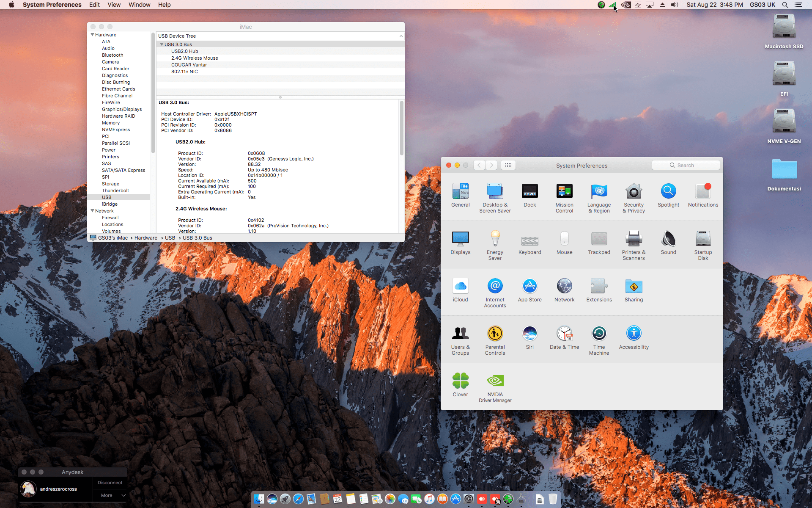Open the General preference pane
The image size is (812, 508).
pos(460,195)
